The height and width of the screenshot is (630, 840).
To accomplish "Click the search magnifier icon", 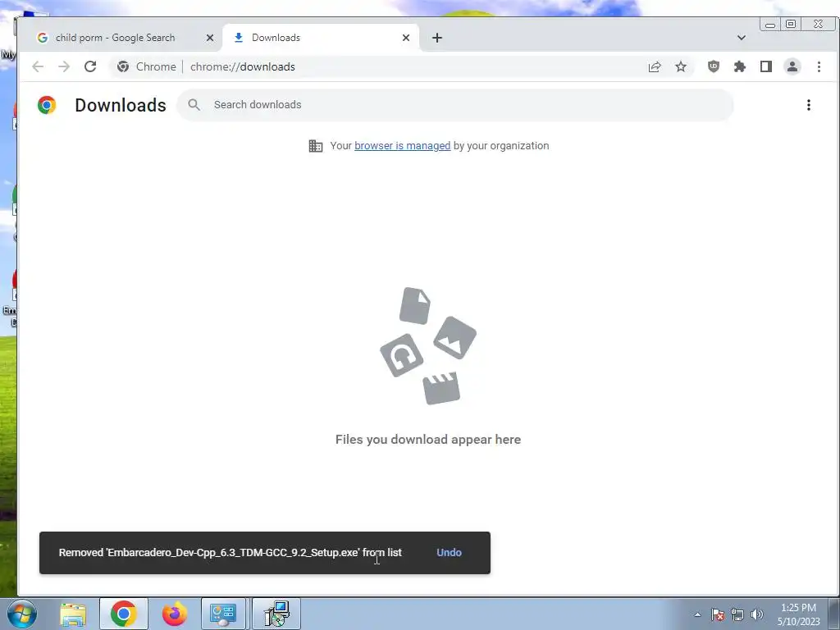I will 194,104.
